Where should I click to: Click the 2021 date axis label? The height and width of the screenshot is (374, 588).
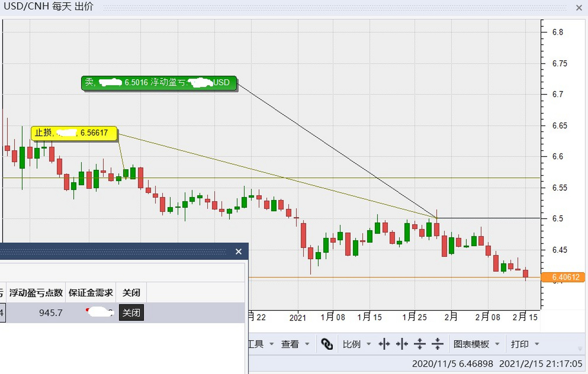click(298, 318)
